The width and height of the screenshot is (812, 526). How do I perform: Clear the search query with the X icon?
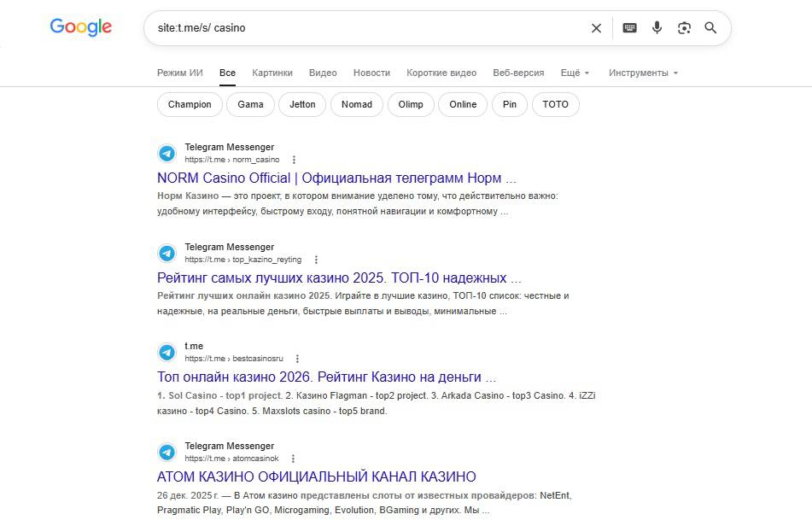[596, 28]
